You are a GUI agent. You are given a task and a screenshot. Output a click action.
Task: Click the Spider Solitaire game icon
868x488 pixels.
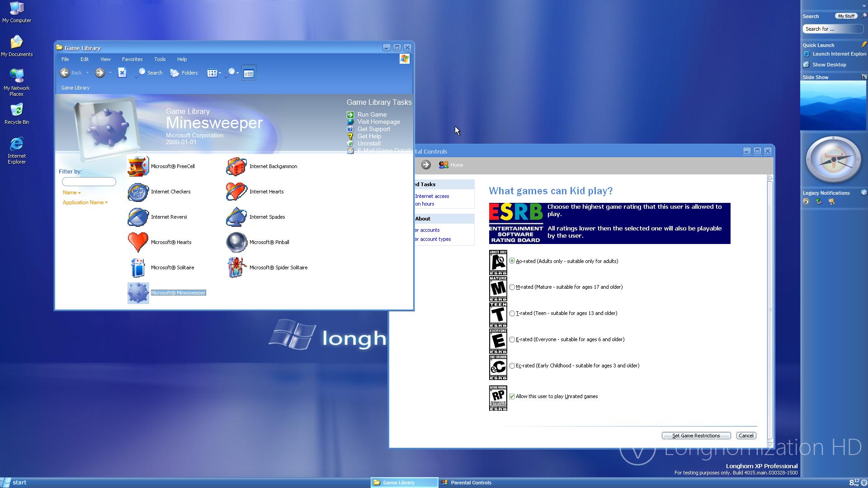(x=236, y=267)
